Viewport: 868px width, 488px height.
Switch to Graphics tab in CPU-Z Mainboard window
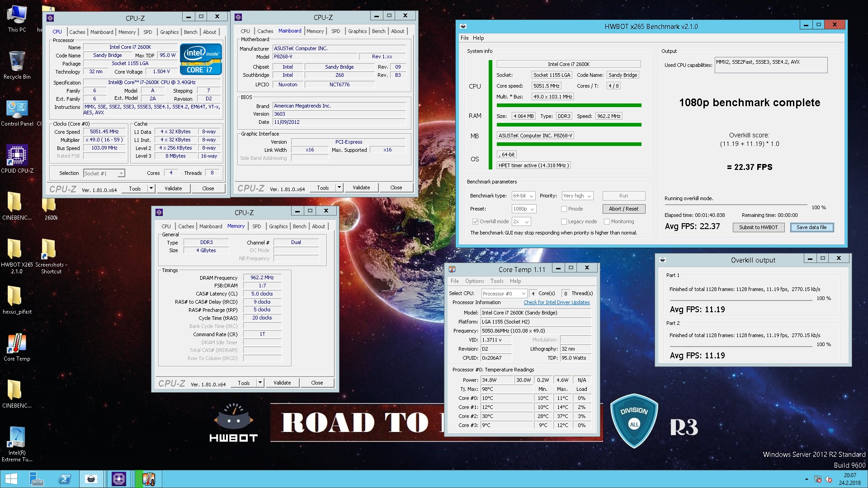pyautogui.click(x=357, y=31)
